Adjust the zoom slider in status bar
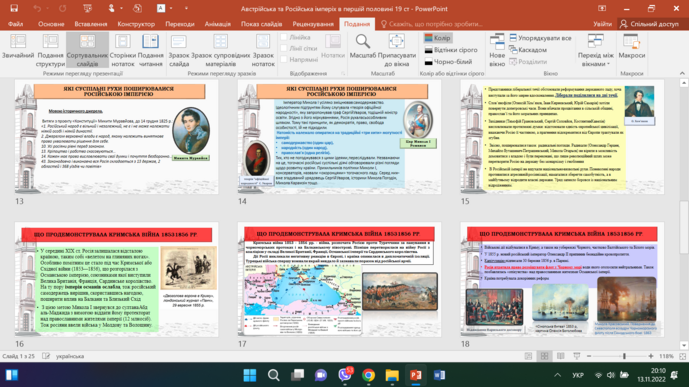The height and width of the screenshot is (387, 689). pos(624,356)
